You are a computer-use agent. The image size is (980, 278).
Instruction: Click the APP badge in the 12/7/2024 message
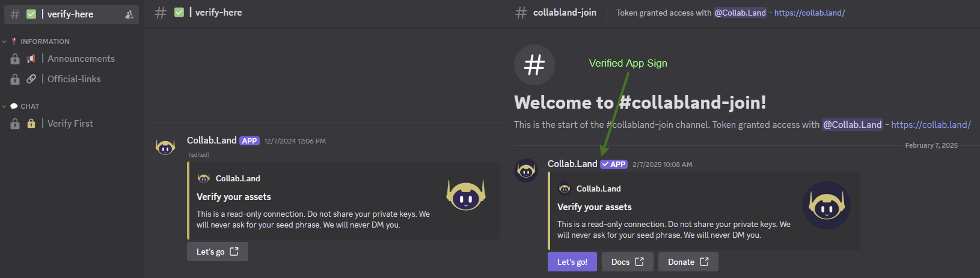(250, 141)
